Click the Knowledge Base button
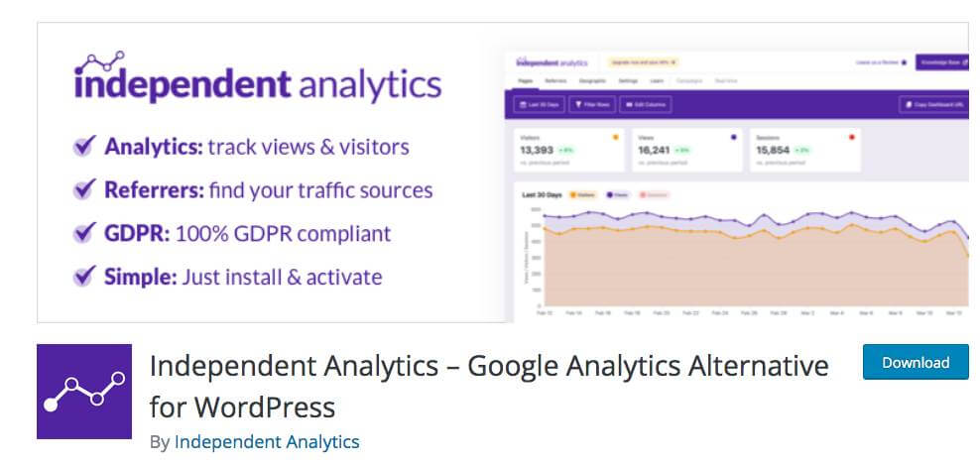Viewport: 980px width, 464px height. [x=942, y=62]
